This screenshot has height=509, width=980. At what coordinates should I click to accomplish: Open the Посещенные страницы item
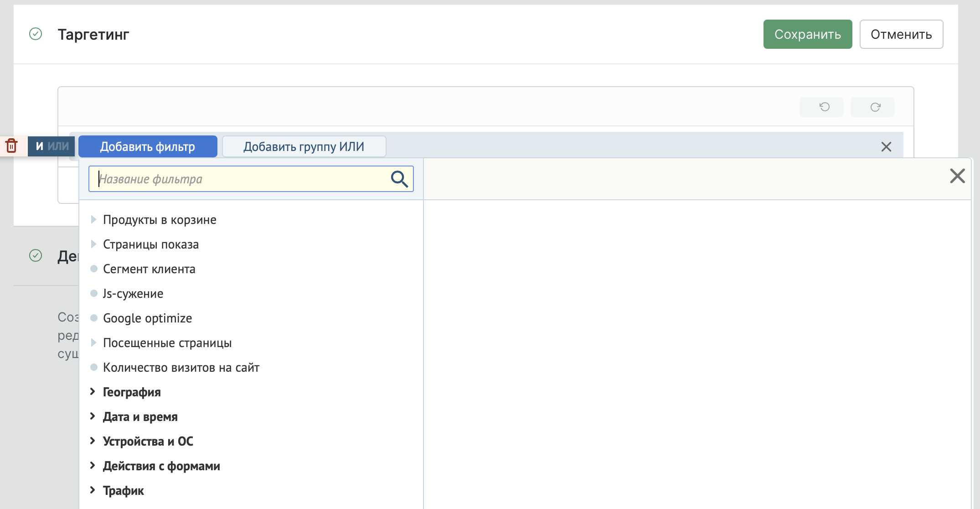[167, 343]
